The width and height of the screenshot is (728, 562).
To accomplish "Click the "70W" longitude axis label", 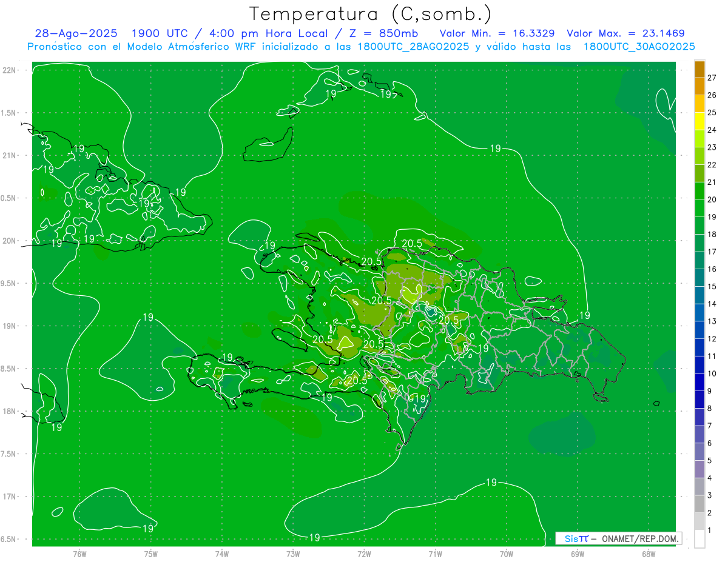I will click(507, 554).
